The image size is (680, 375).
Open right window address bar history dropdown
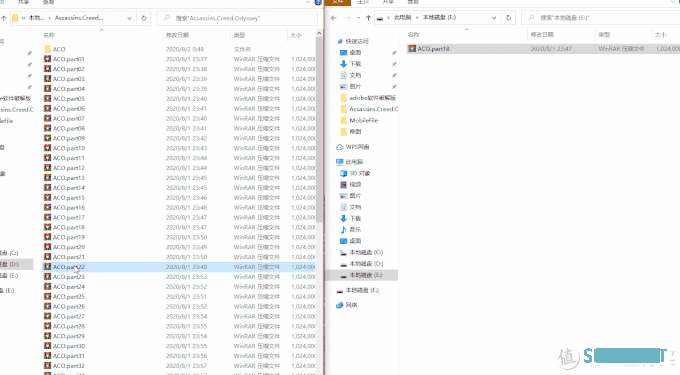click(x=494, y=18)
